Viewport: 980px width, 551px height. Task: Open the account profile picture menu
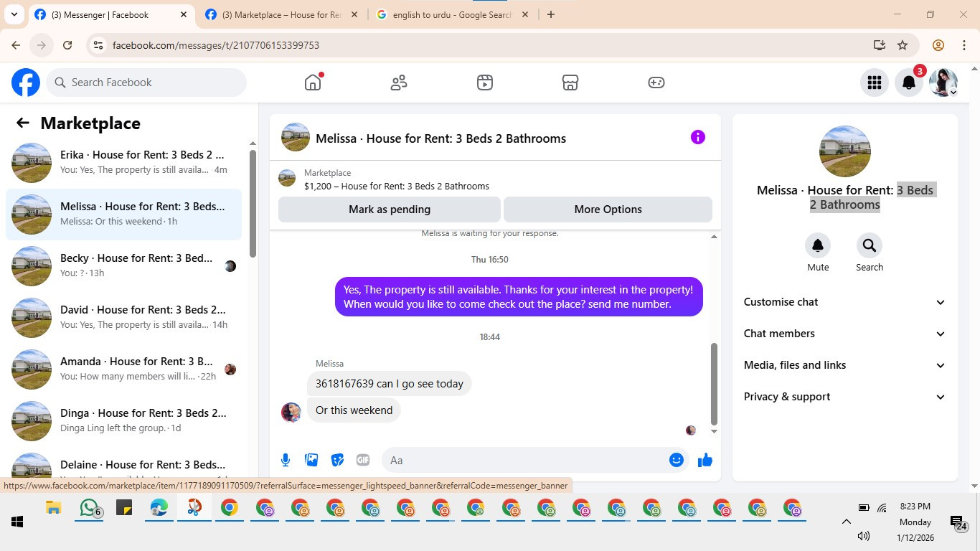coord(943,83)
